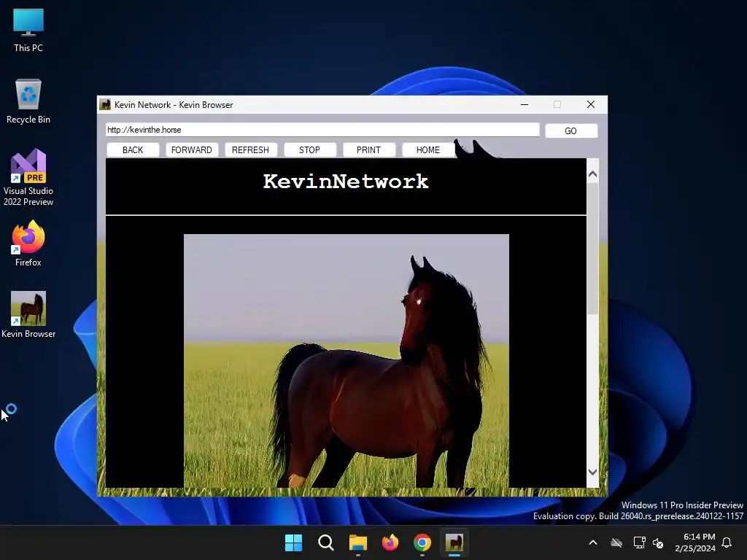This screenshot has width=747, height=560.
Task: Click the STOP button
Action: click(x=309, y=150)
